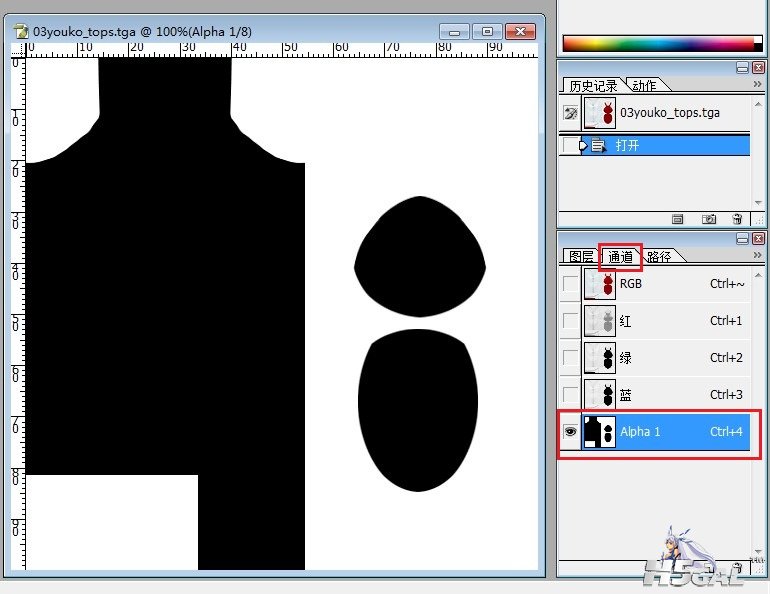Show the RGB composite channel
The width and height of the screenshot is (770, 594).
tap(570, 284)
